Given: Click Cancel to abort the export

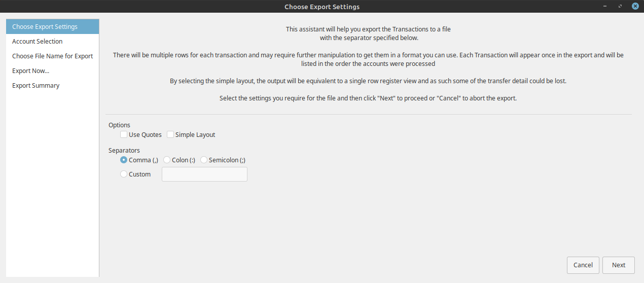Looking at the screenshot, I should (583, 265).
